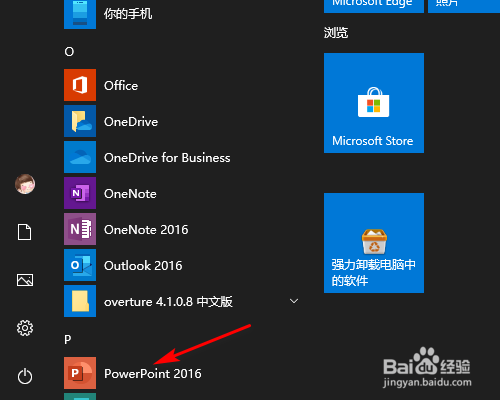Viewport: 500px width, 400px height.
Task: Select the Office label text
Action: click(x=121, y=86)
